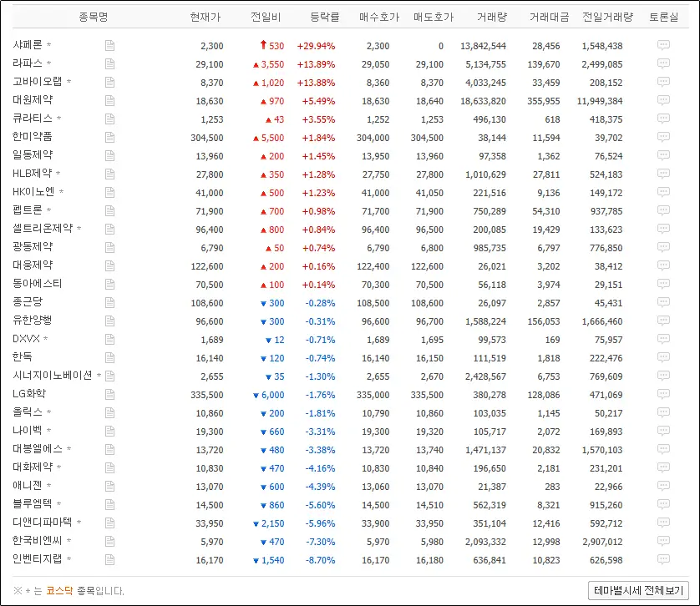Open discussion room icon for 라파스
The height and width of the screenshot is (606, 700).
(x=663, y=63)
